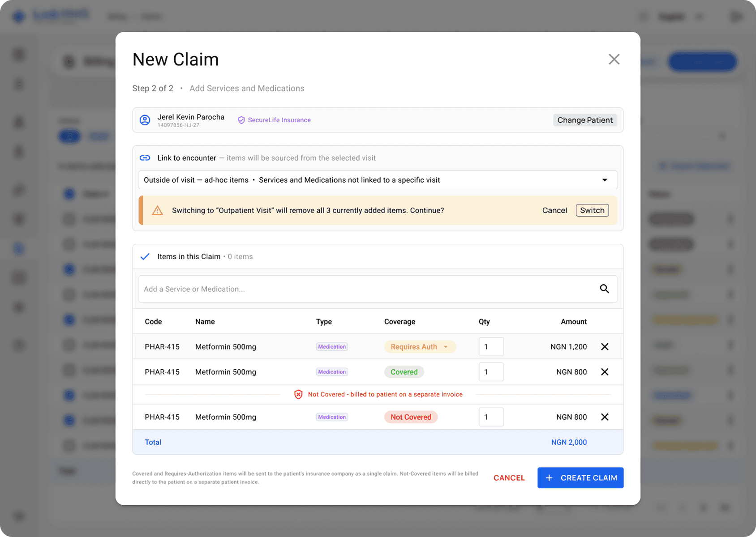Remove the Not Covered Metformin row
The width and height of the screenshot is (756, 537).
(605, 417)
